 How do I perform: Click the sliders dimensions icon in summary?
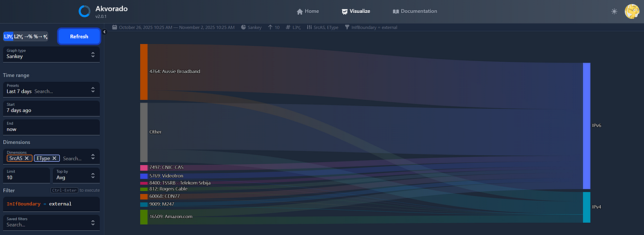coord(309,28)
